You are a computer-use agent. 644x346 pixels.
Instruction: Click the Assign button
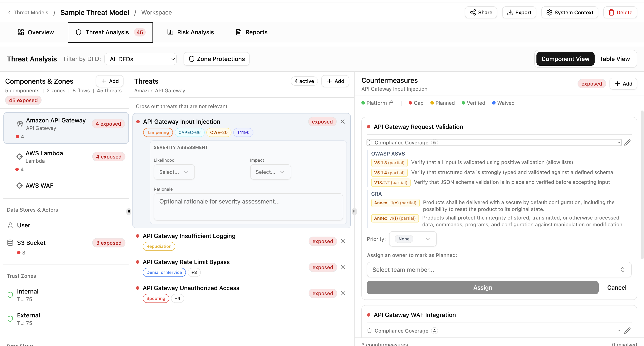(483, 287)
